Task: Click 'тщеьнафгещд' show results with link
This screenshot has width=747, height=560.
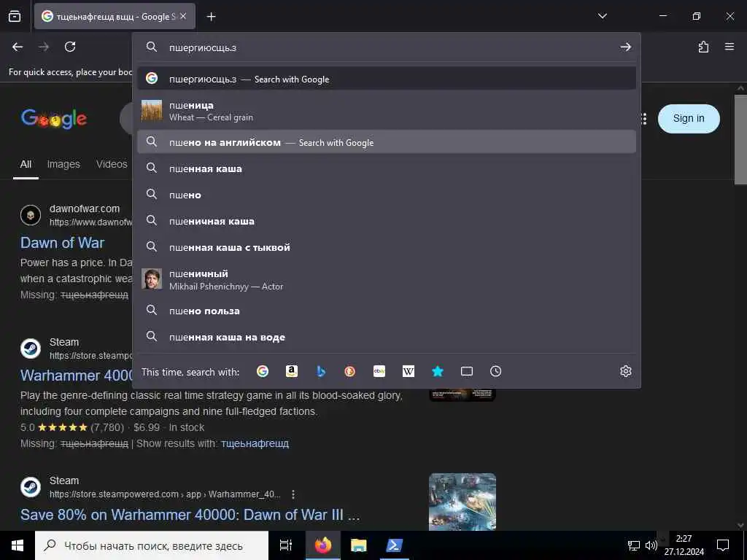Action: [255, 443]
